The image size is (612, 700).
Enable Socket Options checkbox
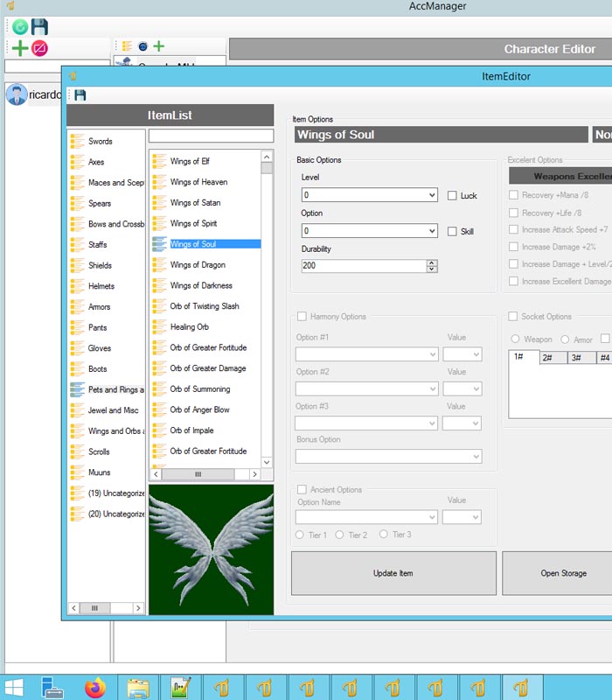(x=513, y=317)
